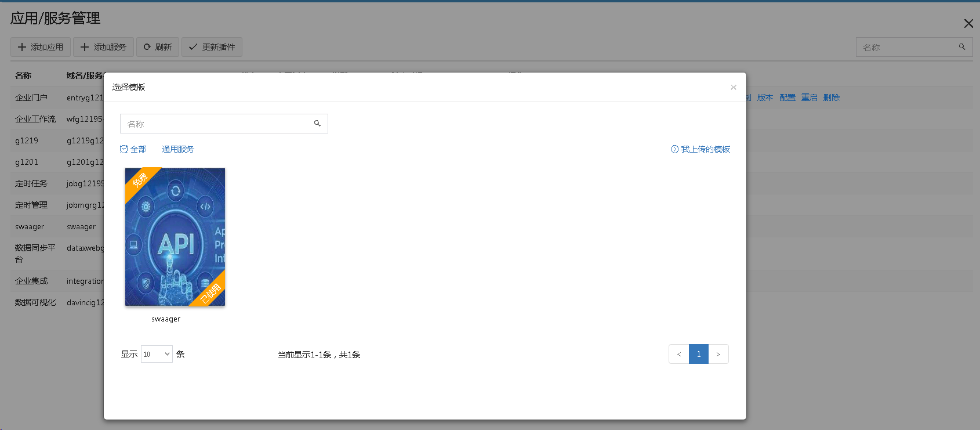Click the 删除 link for 企业门户
Viewport: 980px width, 430px height.
point(831,97)
